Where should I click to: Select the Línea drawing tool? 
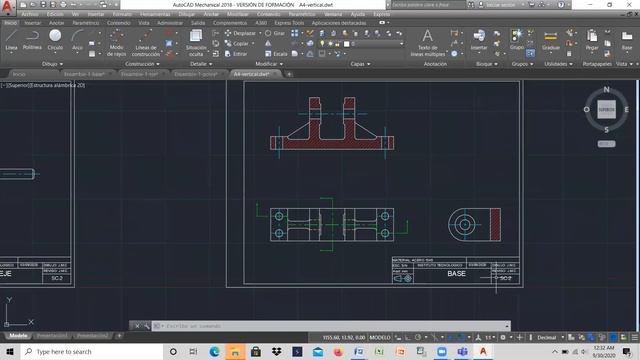click(11, 40)
